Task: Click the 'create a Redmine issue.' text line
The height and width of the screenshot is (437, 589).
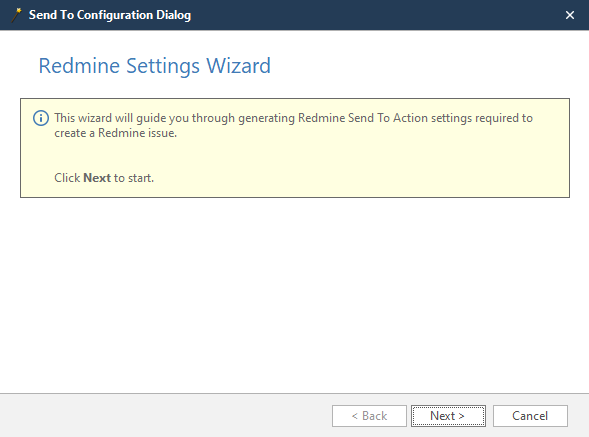Action: pos(115,133)
